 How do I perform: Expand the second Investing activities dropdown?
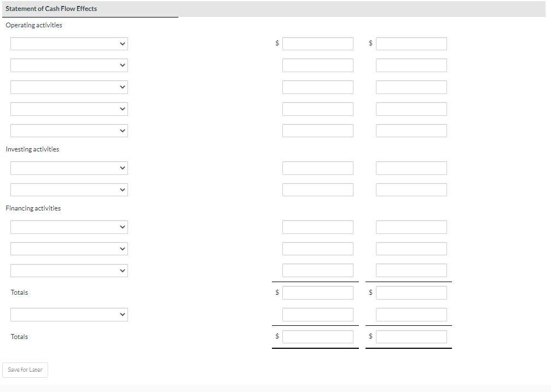click(x=69, y=190)
